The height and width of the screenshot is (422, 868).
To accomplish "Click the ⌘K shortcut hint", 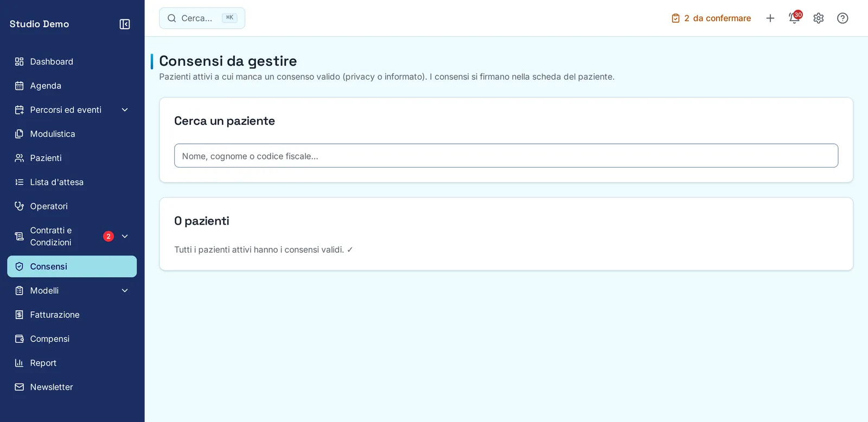I will [x=229, y=18].
